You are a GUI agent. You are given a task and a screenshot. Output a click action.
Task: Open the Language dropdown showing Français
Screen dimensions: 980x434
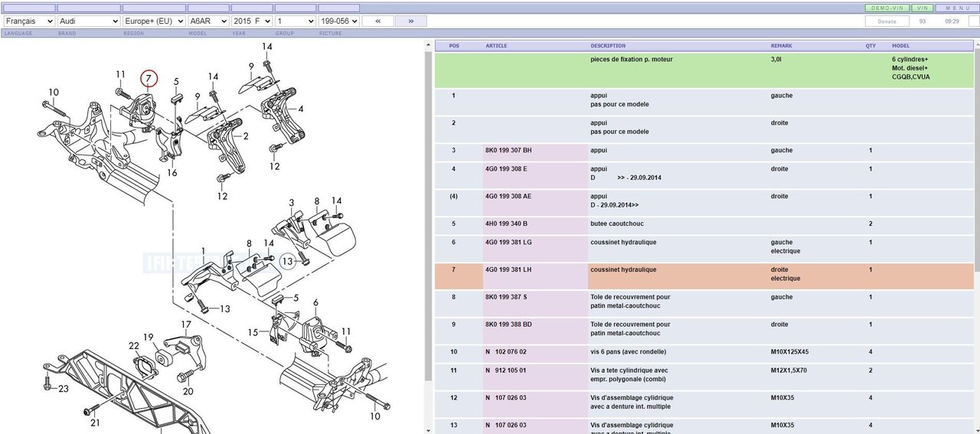[x=29, y=21]
